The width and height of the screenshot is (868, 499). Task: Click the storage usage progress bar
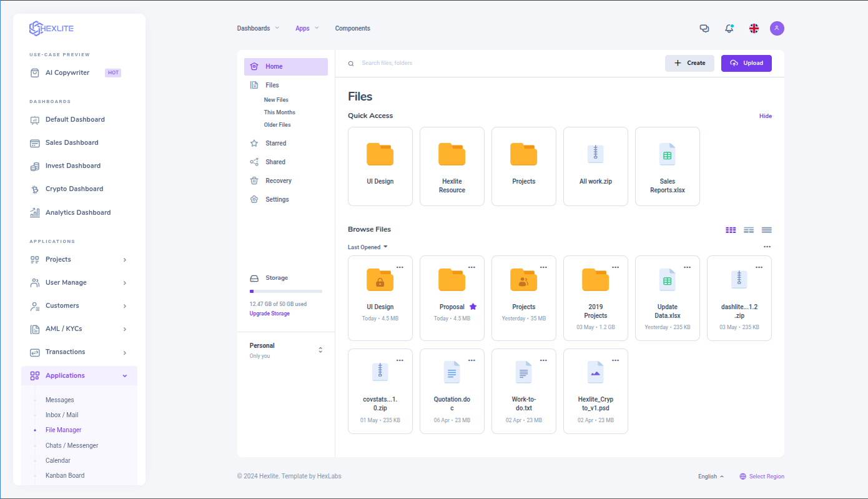pos(285,291)
